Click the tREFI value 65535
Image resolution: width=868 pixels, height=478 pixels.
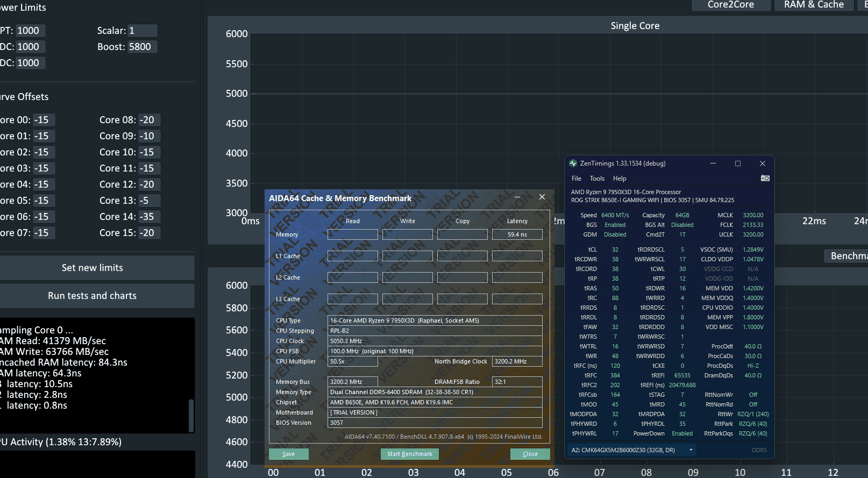coord(682,375)
